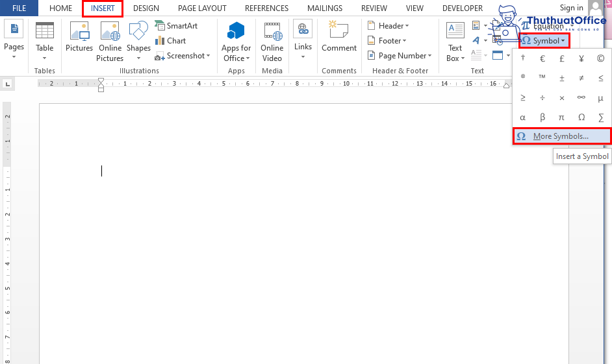Click the Pictures icon in Illustrations
Viewport: 612px width, 364px height.
[x=79, y=38]
